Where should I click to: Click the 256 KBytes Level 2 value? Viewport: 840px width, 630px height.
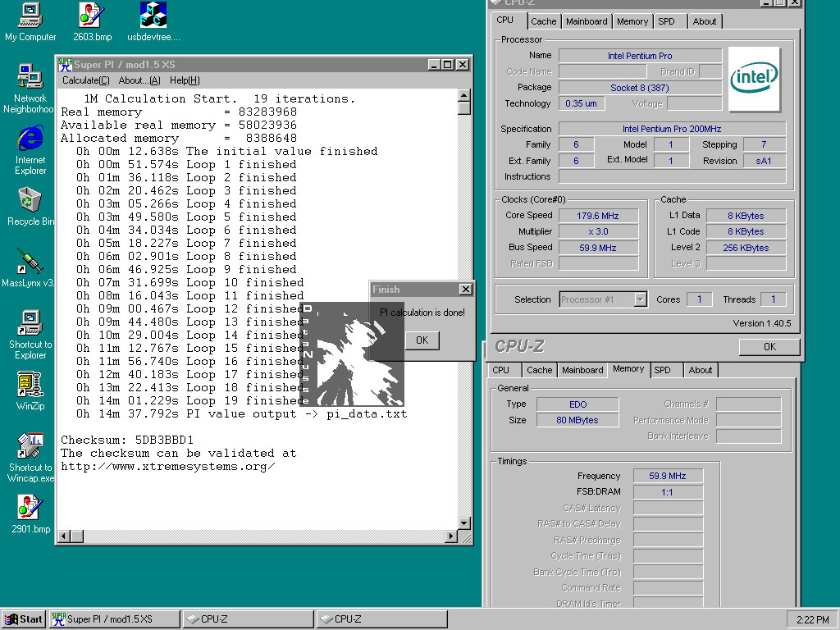pos(746,248)
